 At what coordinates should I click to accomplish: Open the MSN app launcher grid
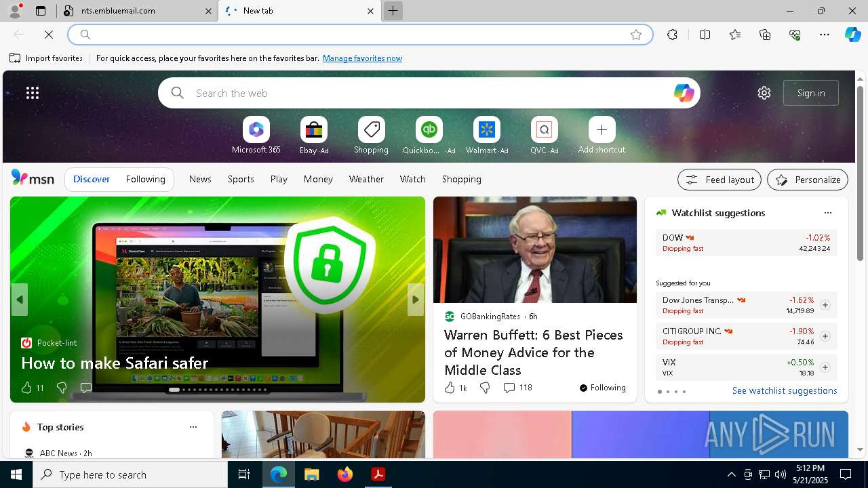pyautogui.click(x=33, y=93)
